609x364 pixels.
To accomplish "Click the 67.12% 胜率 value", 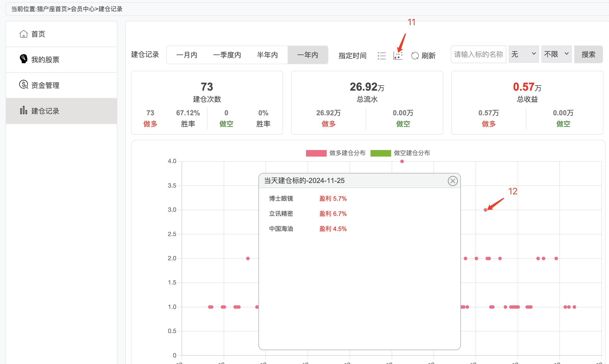I will click(188, 113).
